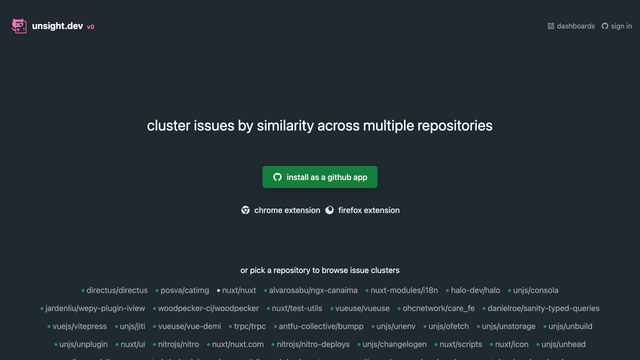Screen dimensions: 640x360
Task: Browse trpc/trpc issue clusters
Action: pyautogui.click(x=250, y=326)
